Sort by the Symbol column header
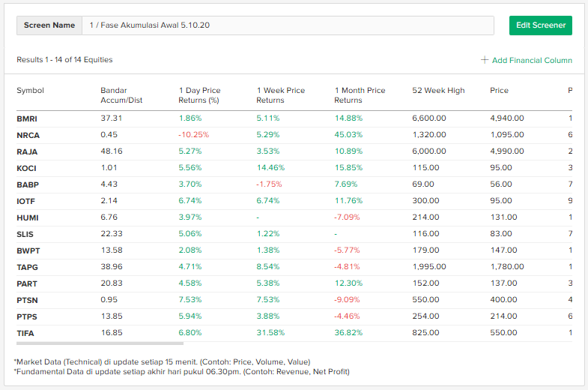This screenshot has height=390, width=588. 31,91
